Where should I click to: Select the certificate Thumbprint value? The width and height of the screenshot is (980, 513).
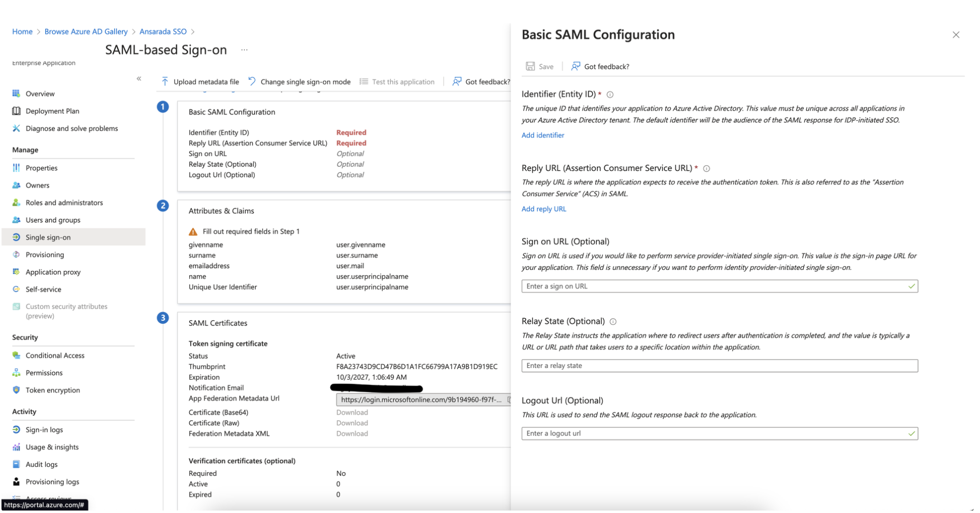pos(417,367)
